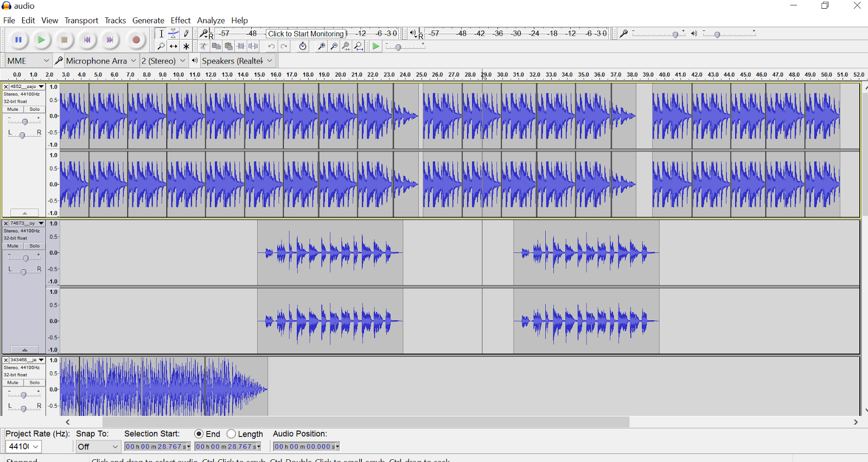Start recording with the Record button
The width and height of the screenshot is (868, 462).
point(136,40)
